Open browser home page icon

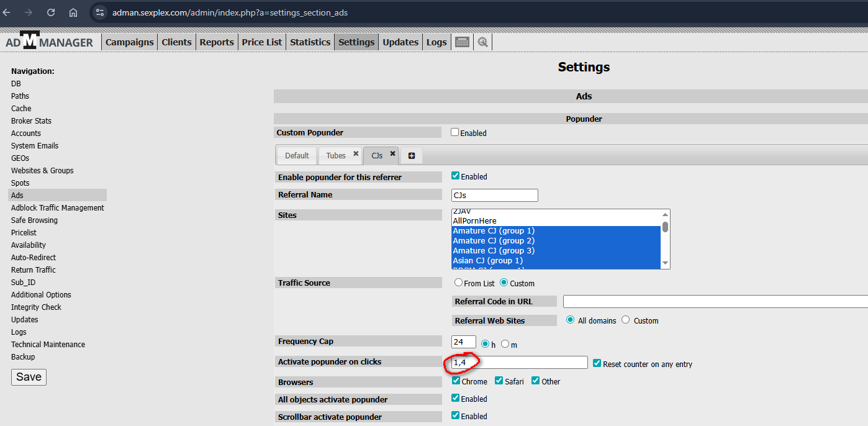point(73,12)
